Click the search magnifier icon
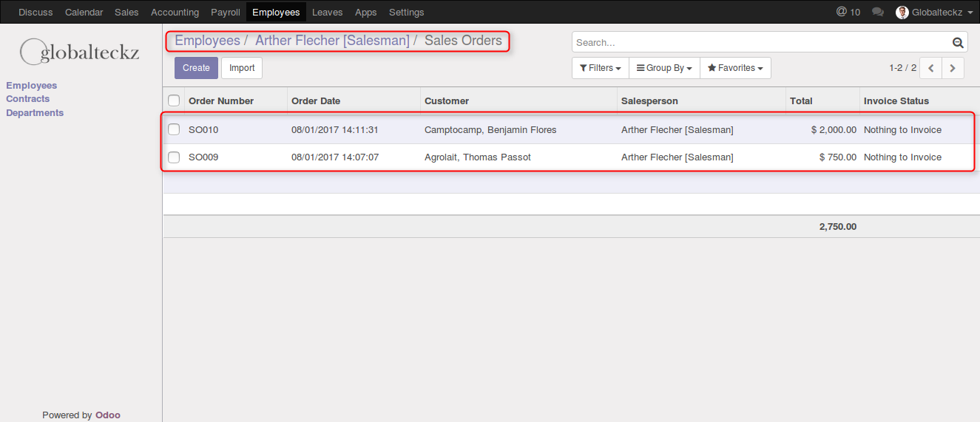The height and width of the screenshot is (422, 980). coord(958,43)
